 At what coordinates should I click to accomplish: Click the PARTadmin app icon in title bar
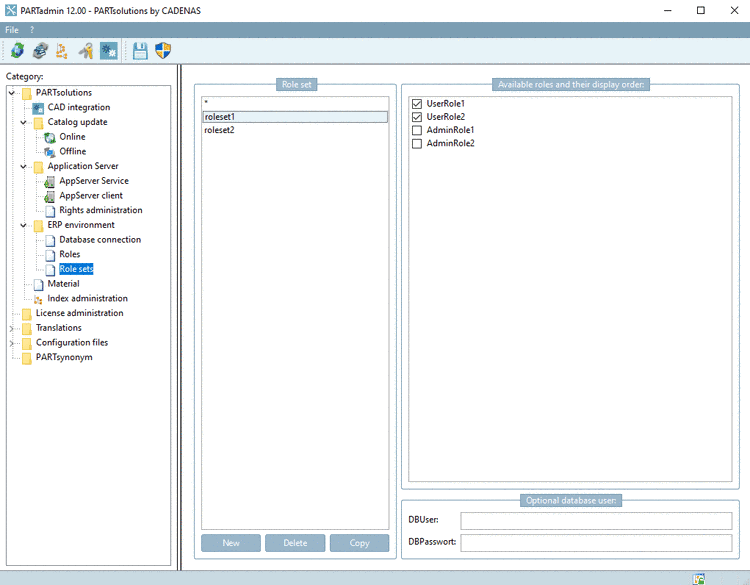click(11, 10)
